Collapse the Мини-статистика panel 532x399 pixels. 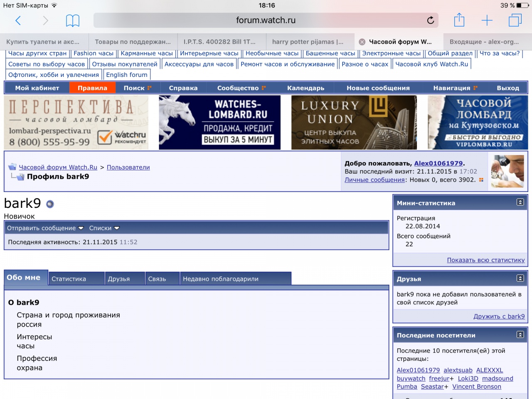pyautogui.click(x=520, y=202)
